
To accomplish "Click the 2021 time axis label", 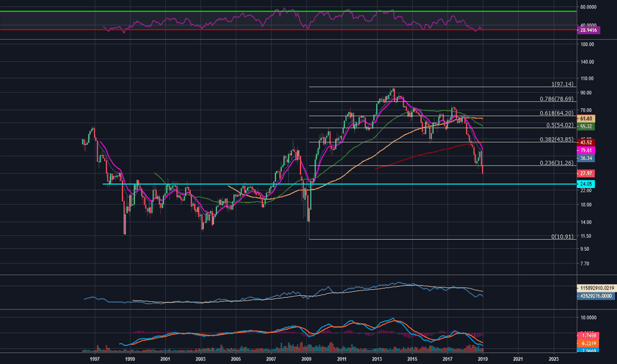I will 518,359.
